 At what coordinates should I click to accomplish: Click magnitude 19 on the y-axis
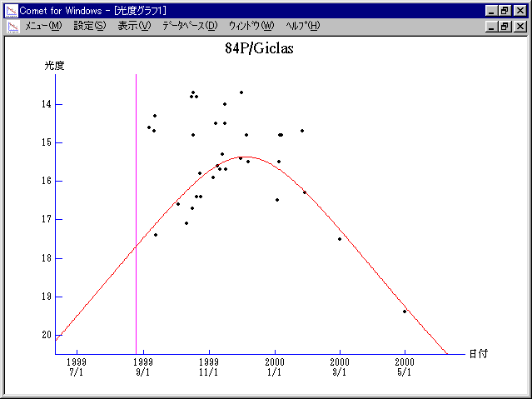[47, 297]
